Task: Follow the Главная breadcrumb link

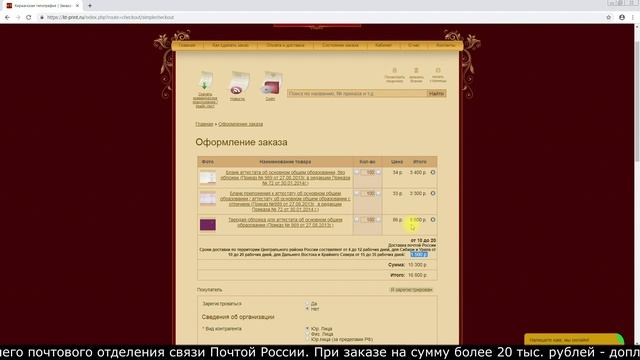Action: click(x=204, y=124)
